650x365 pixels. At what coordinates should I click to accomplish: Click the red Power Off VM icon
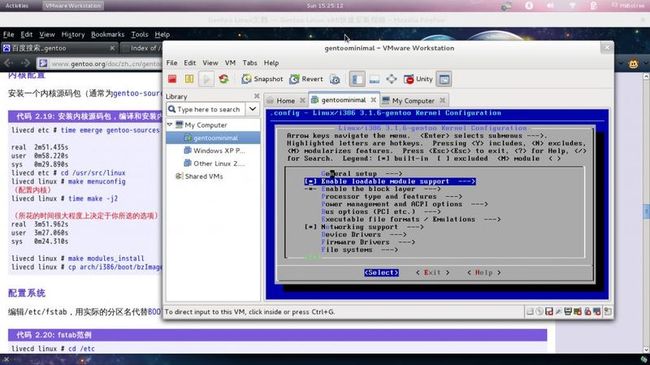tap(172, 79)
